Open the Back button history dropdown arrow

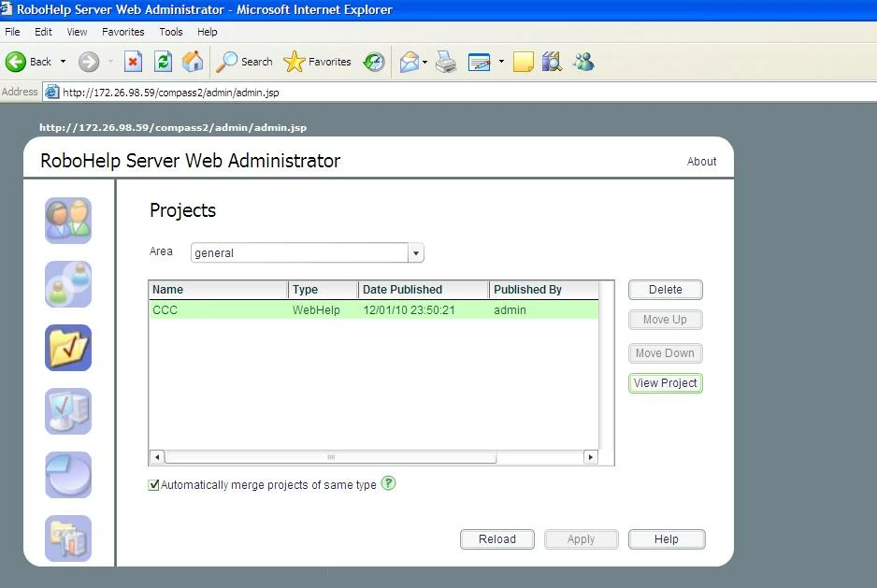(x=63, y=62)
